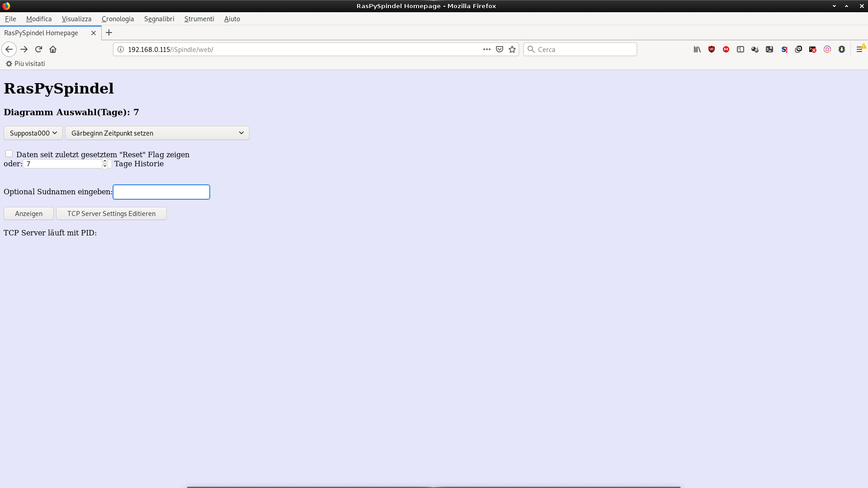Open the Gärbeginn Zeitpunkt setzen dropdown
The height and width of the screenshot is (488, 868).
click(157, 133)
